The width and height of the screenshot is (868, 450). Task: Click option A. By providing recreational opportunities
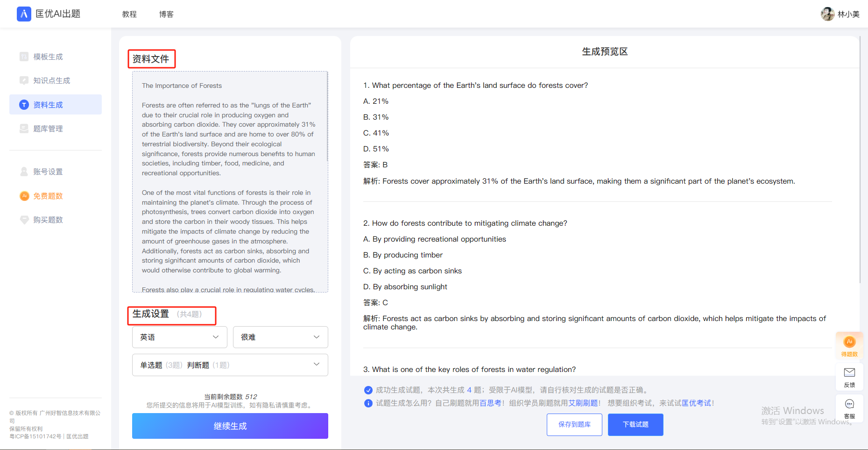coord(435,239)
